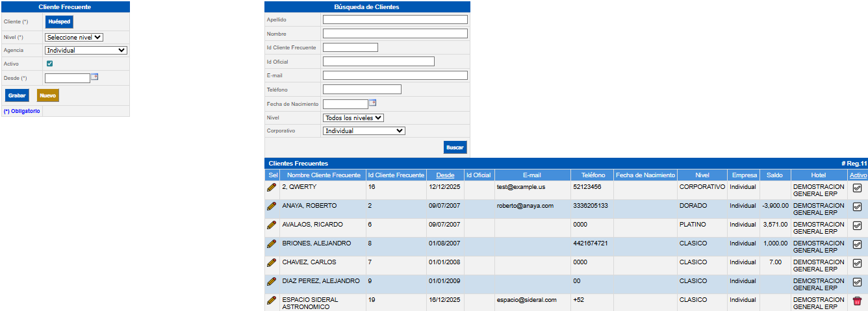Click the Apellido search input field
This screenshot has width=868, height=311.
click(395, 19)
